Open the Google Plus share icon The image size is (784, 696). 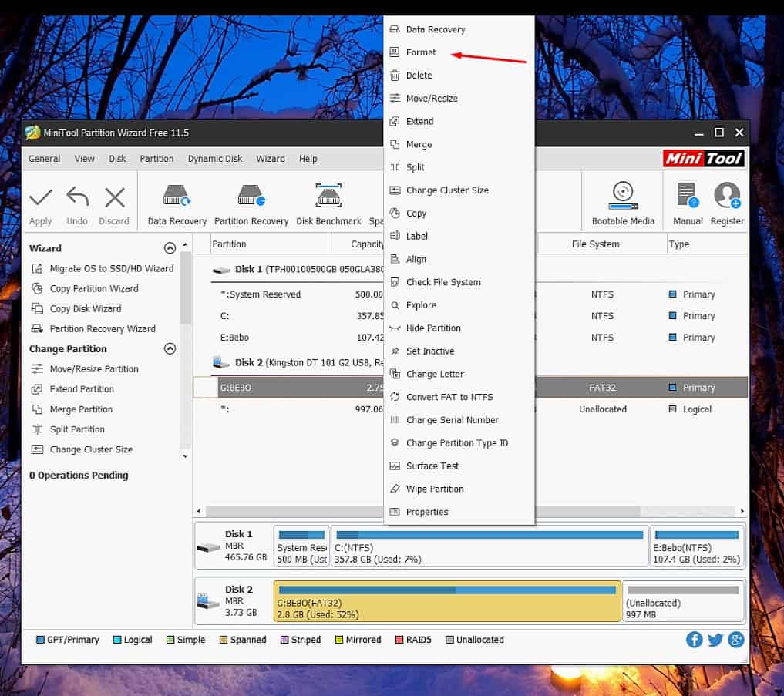[x=736, y=640]
